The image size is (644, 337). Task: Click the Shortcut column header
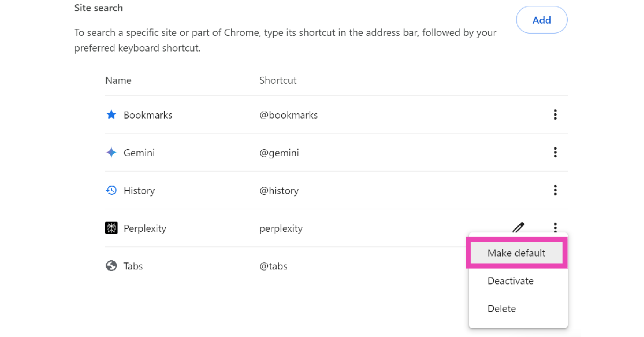click(x=277, y=80)
